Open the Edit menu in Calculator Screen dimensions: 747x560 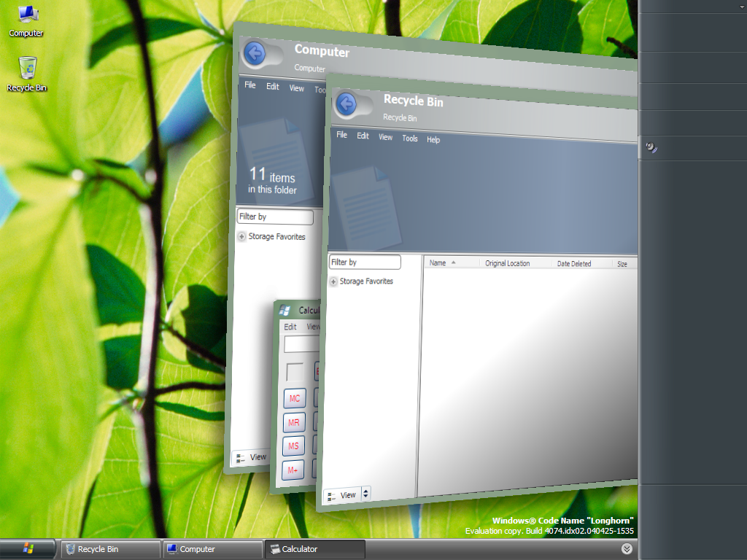tap(290, 327)
